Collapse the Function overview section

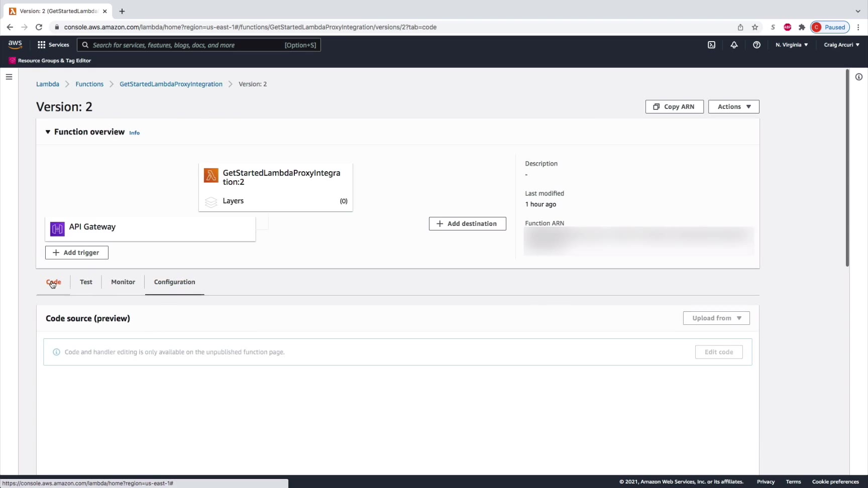48,132
